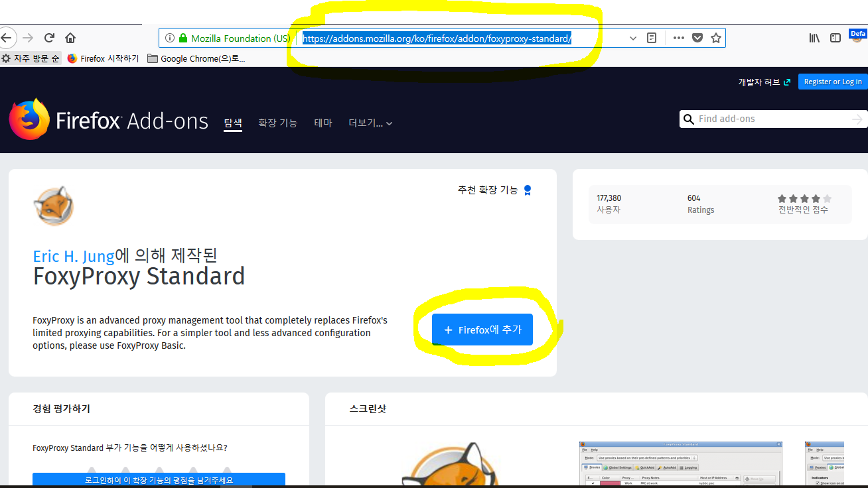Focus the Find add-ons search box
The width and height of the screenshot is (868, 488).
click(773, 119)
